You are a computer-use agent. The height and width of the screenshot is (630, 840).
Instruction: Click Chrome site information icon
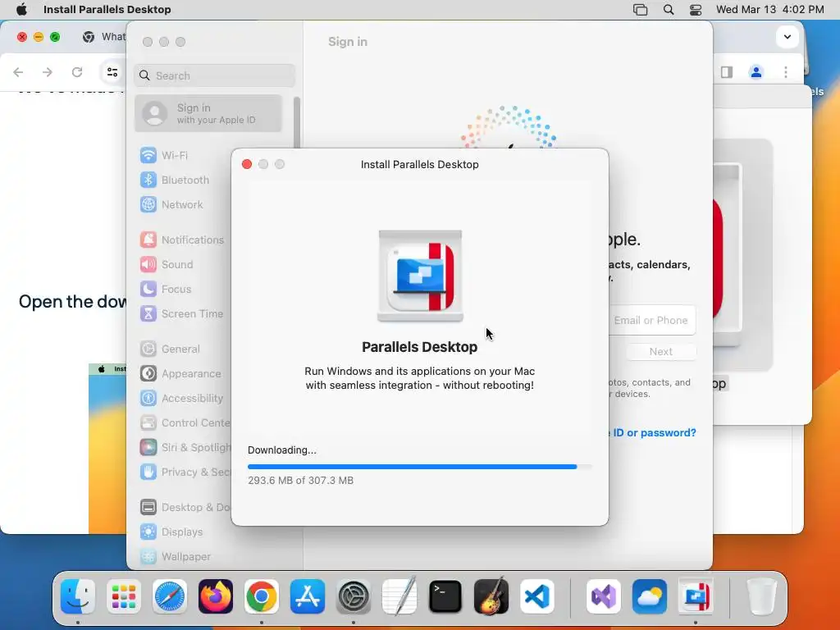pyautogui.click(x=112, y=72)
